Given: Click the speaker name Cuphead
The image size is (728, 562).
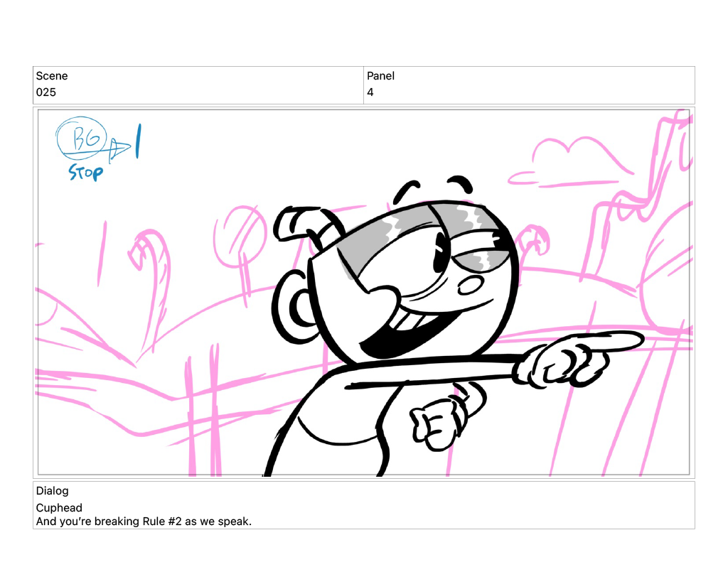Looking at the screenshot, I should tap(59, 508).
